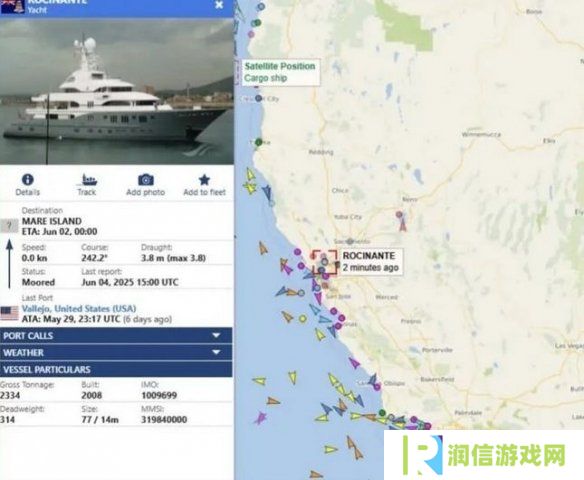The width and height of the screenshot is (584, 480).
Task: Open vessel Track ship icon
Action: coord(87,180)
